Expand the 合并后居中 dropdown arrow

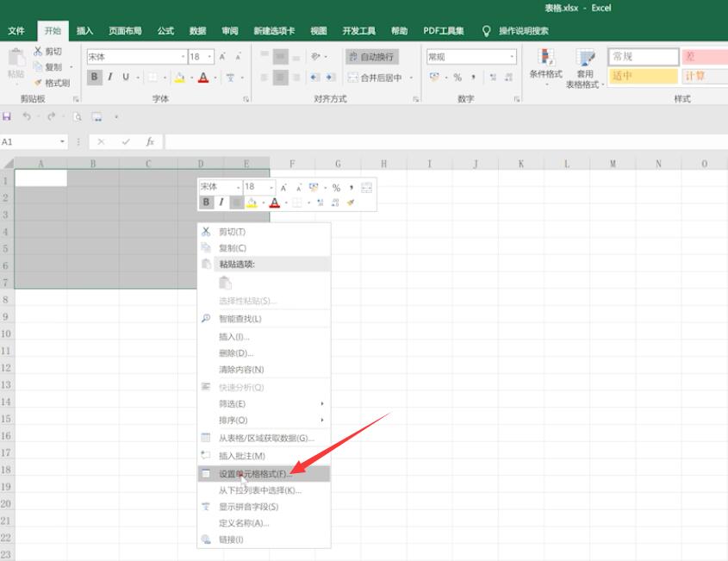click(x=411, y=78)
